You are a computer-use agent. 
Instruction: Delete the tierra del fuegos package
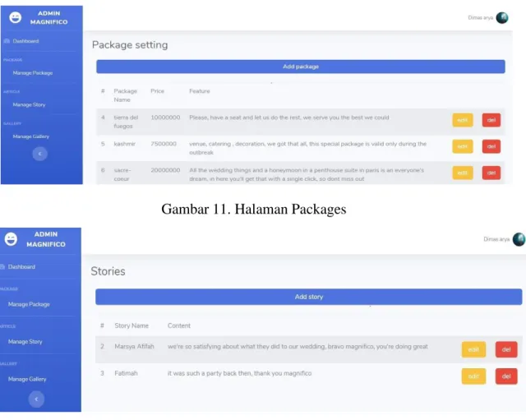(x=491, y=120)
